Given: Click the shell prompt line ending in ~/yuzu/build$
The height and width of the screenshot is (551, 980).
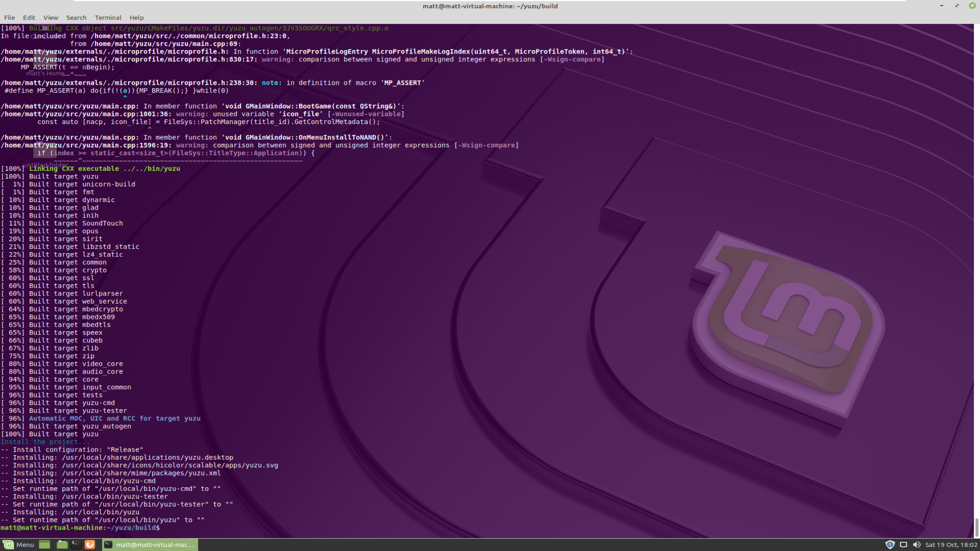Looking at the screenshot, I should click(x=80, y=528).
